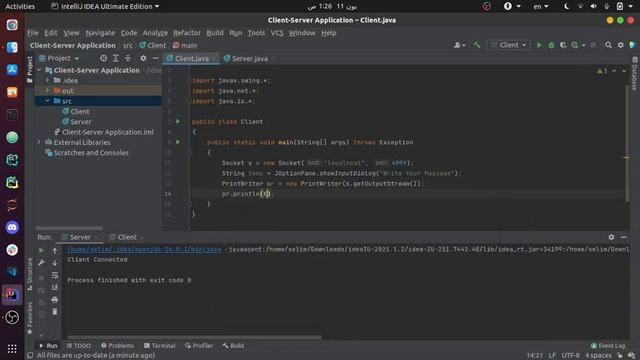Open the TODO tool window
Image resolution: width=640 pixels, height=360 pixels.
tap(78, 346)
